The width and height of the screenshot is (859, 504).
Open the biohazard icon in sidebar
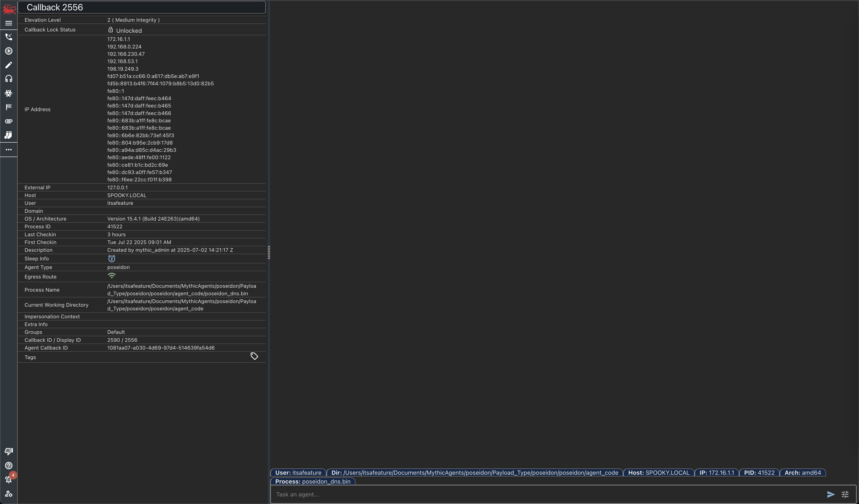pos(9,93)
